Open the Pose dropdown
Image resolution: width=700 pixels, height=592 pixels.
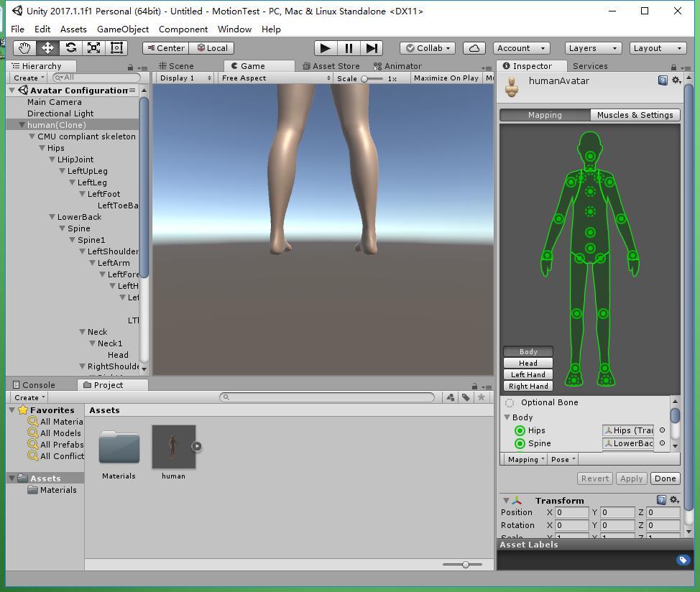563,460
